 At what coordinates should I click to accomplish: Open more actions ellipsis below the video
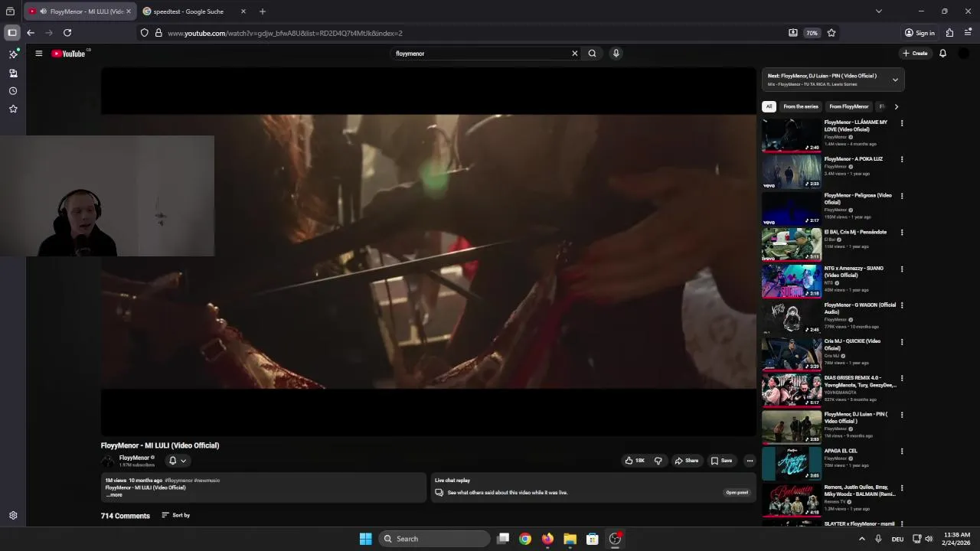click(750, 461)
